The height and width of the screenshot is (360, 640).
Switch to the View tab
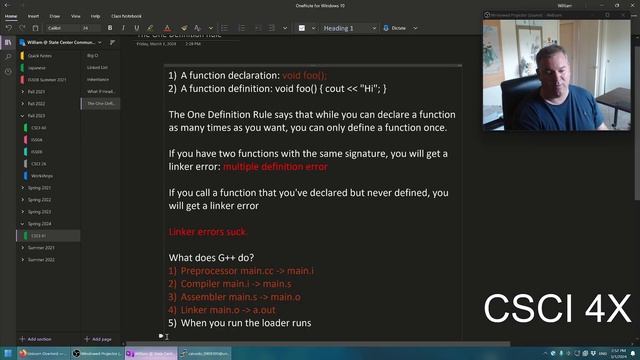tap(76, 16)
